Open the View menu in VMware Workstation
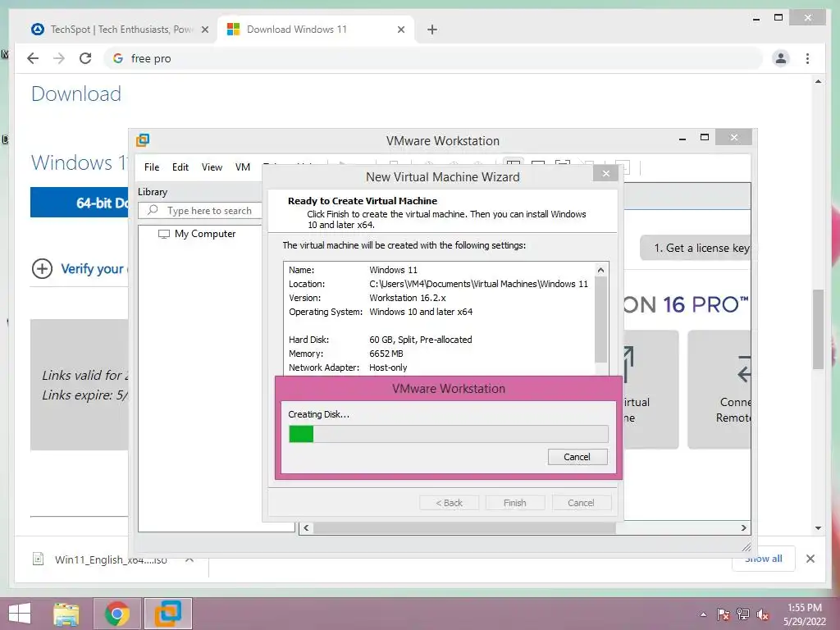This screenshot has width=840, height=630. point(212,167)
